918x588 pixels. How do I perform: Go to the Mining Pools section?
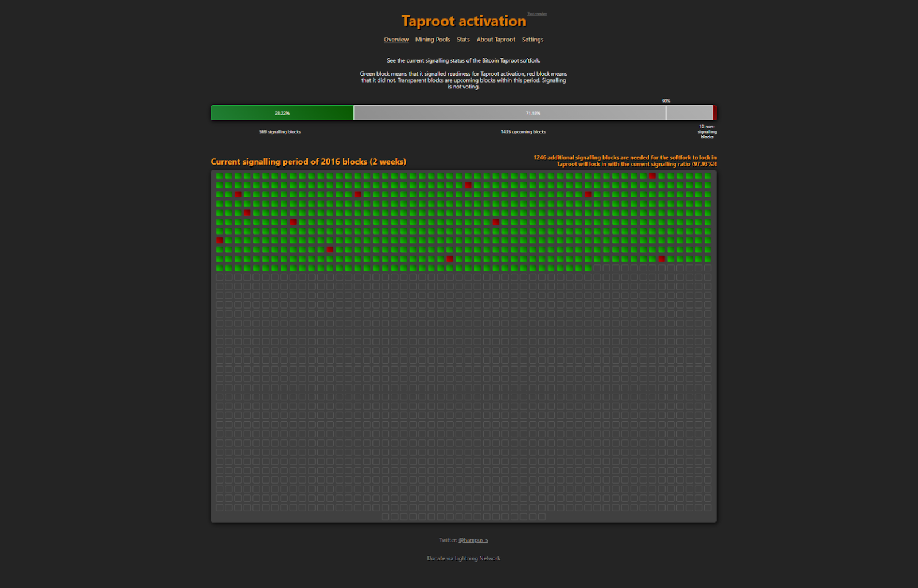point(433,40)
